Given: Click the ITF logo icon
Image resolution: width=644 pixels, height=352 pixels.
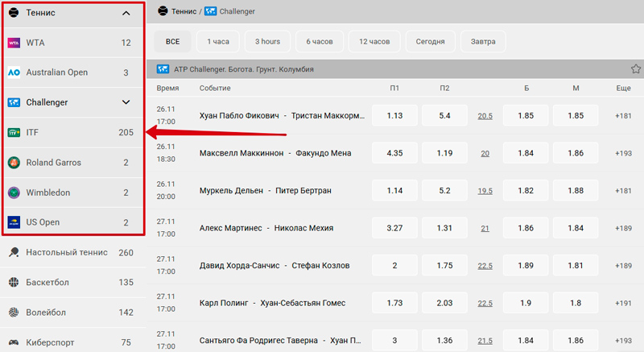Looking at the screenshot, I should pos(14,132).
